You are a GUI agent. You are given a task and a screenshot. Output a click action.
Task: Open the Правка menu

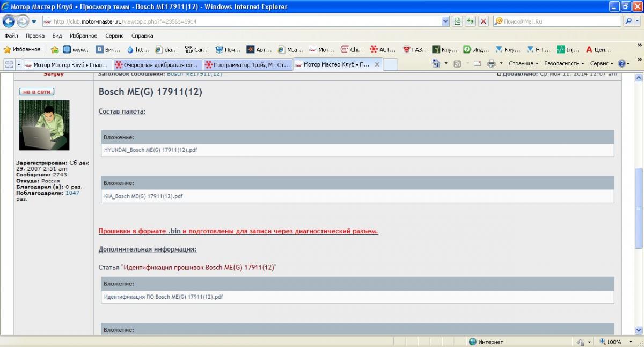tap(35, 36)
